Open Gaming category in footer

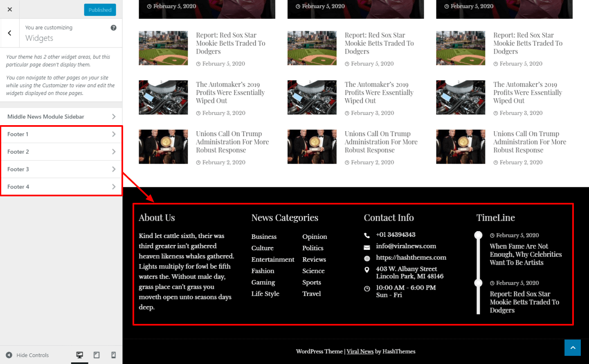[263, 283]
